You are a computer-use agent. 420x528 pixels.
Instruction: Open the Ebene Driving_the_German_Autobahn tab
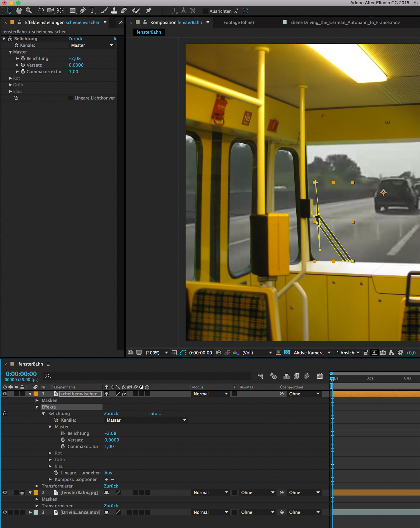click(x=345, y=23)
